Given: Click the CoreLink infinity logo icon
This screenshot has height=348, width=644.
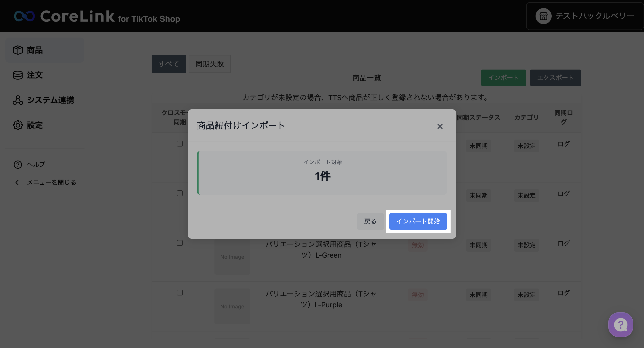Looking at the screenshot, I should [x=24, y=16].
